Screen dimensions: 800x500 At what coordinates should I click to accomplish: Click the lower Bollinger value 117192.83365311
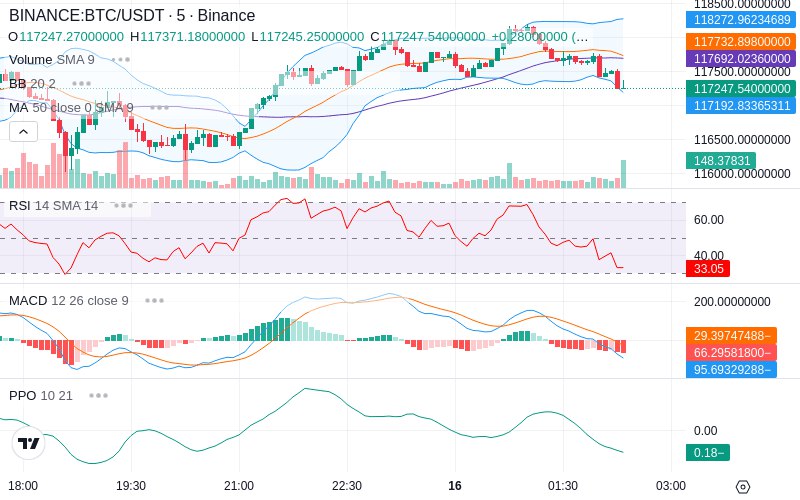[741, 106]
